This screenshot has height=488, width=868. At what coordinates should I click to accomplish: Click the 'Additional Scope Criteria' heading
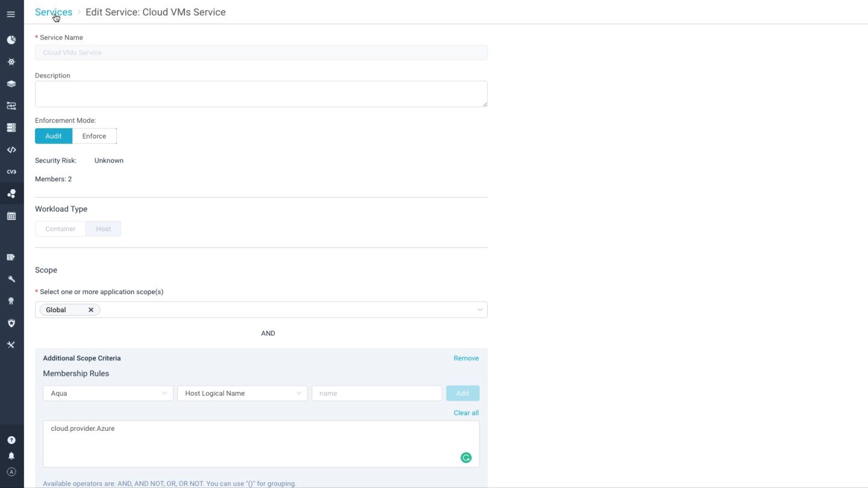pyautogui.click(x=82, y=358)
